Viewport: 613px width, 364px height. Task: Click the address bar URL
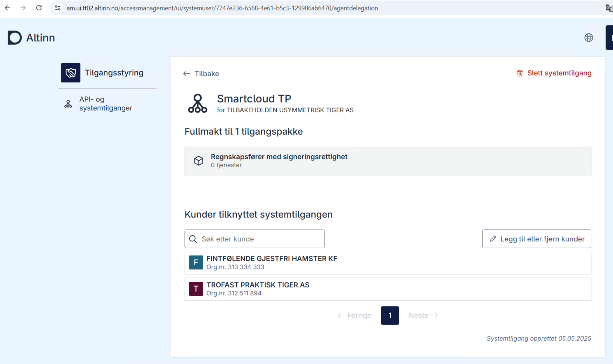(222, 8)
